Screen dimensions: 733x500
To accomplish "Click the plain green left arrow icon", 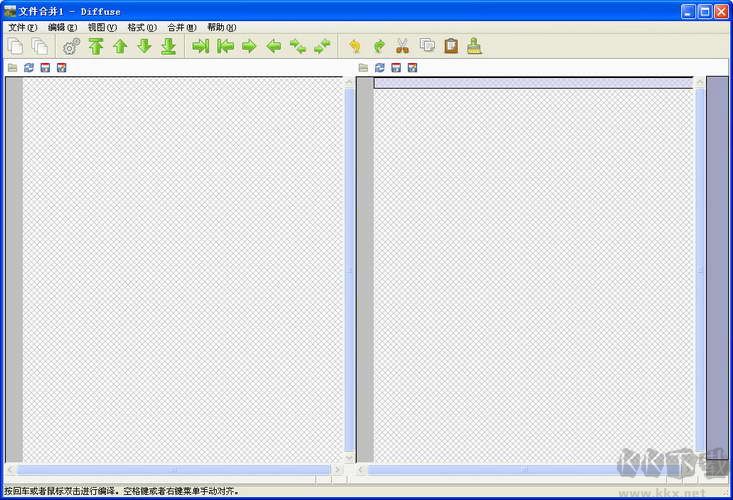I will coord(274,46).
